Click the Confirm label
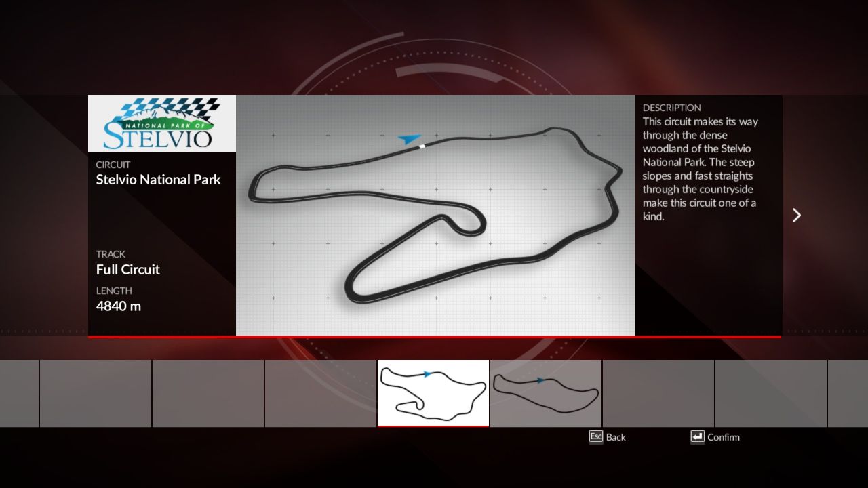Screen dimensions: 868x488 coord(723,437)
